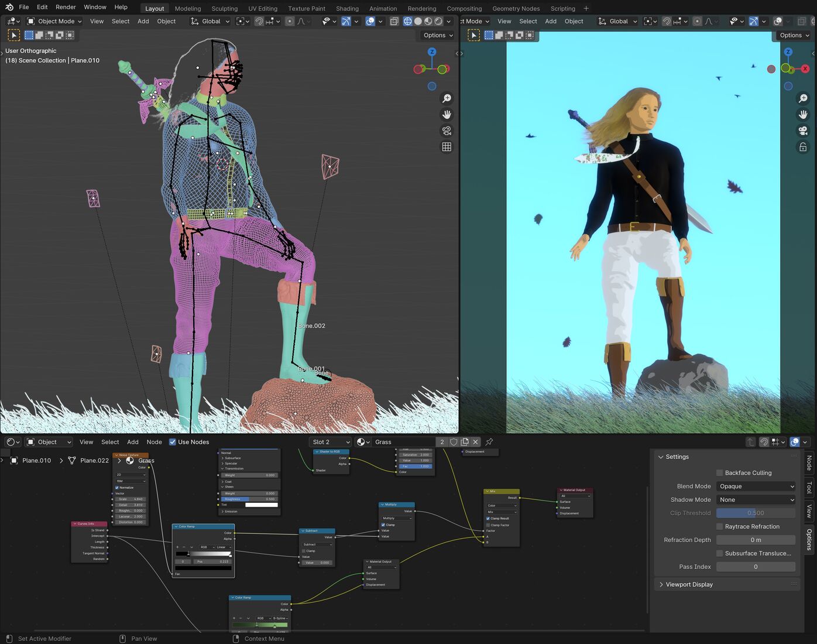Switch left viewport to material preview shading
The width and height of the screenshot is (817, 644).
click(428, 21)
